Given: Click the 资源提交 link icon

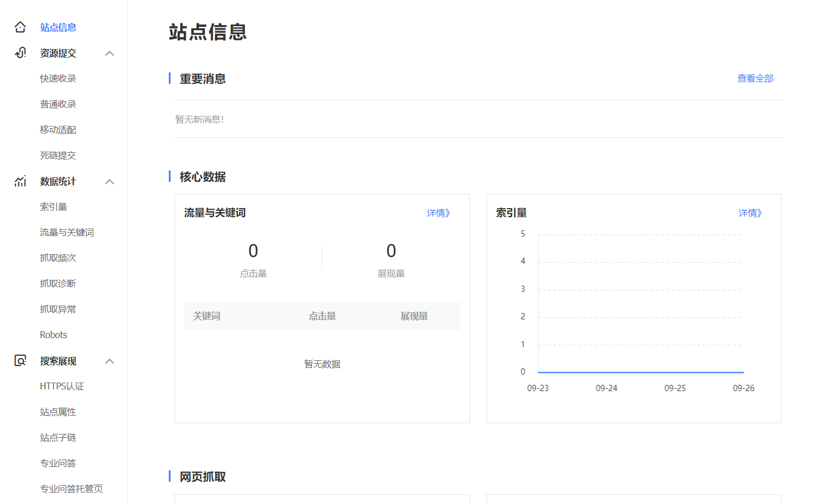Looking at the screenshot, I should (x=21, y=53).
